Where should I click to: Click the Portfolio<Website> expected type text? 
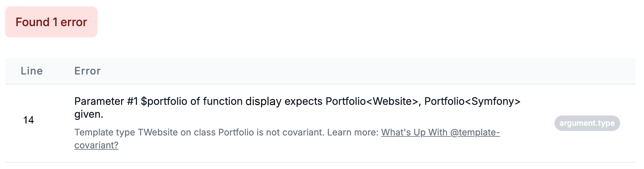pyautogui.click(x=373, y=101)
